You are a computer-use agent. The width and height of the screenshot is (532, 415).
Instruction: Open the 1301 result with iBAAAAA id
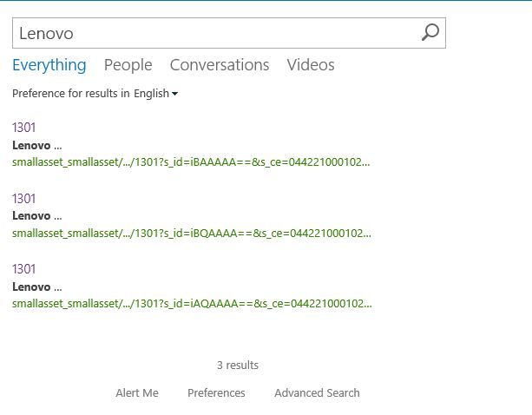click(23, 128)
